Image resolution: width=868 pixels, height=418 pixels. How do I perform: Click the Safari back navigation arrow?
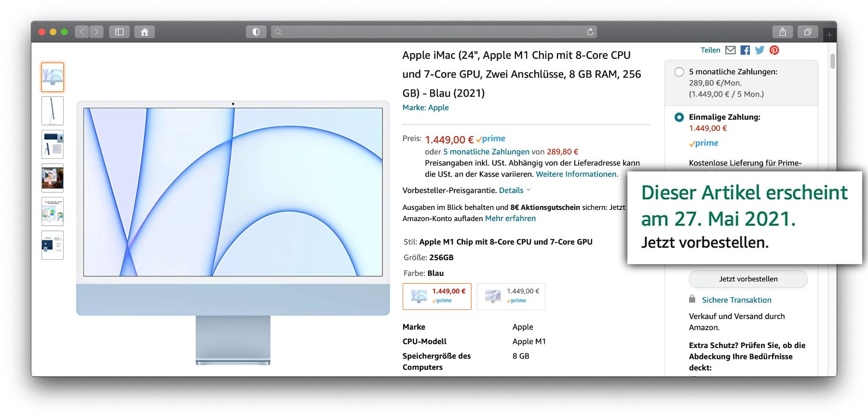click(x=82, y=32)
